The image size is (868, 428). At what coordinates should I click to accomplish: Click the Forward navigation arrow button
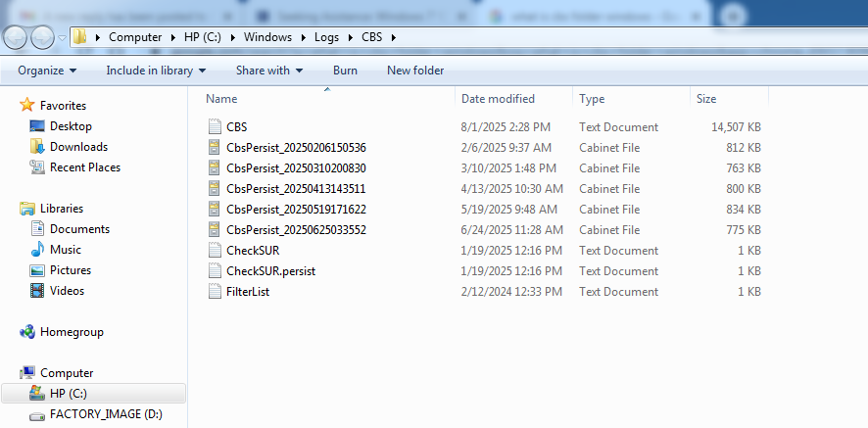point(42,37)
